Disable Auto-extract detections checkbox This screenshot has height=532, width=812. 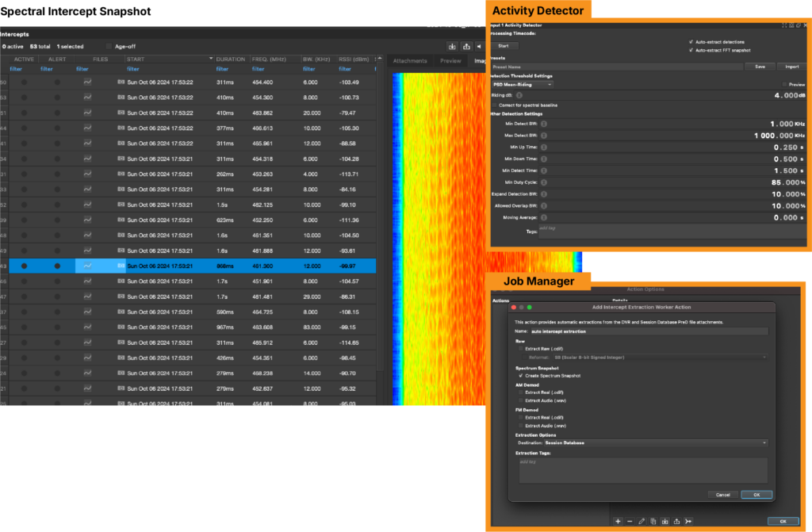691,41
